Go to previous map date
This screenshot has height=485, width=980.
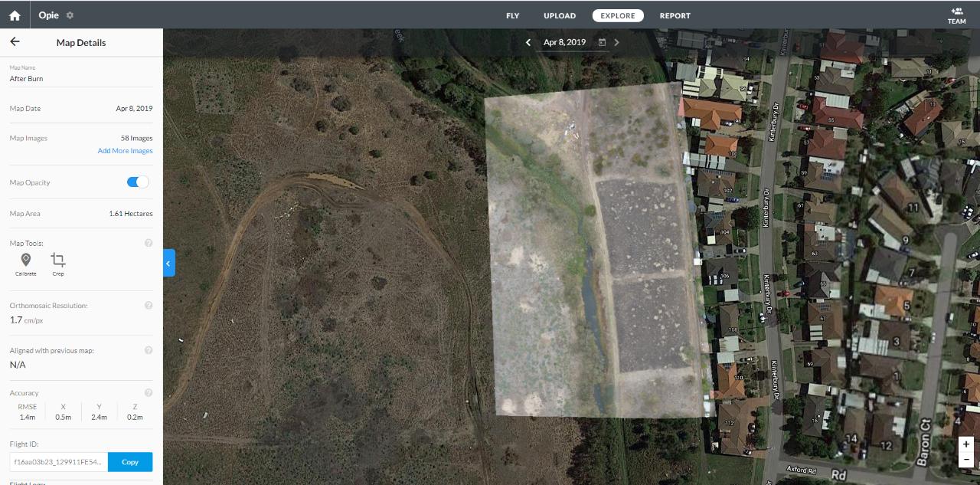click(x=528, y=42)
